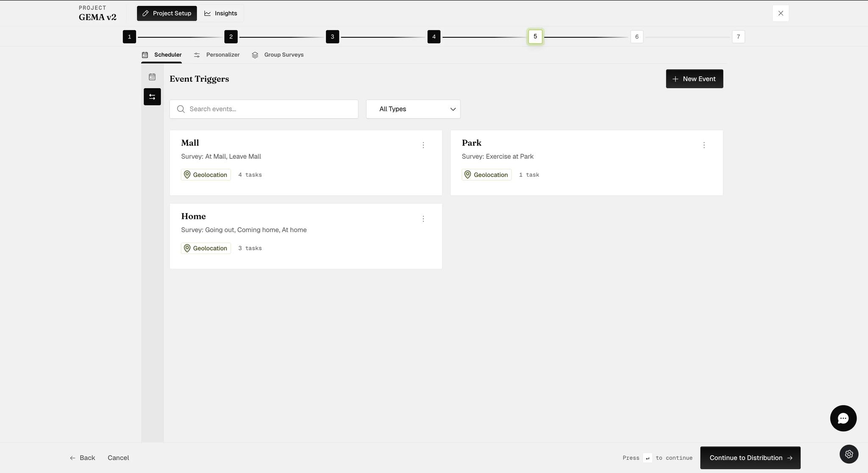The height and width of the screenshot is (473, 868).
Task: Focus the Search events field
Action: (x=264, y=109)
